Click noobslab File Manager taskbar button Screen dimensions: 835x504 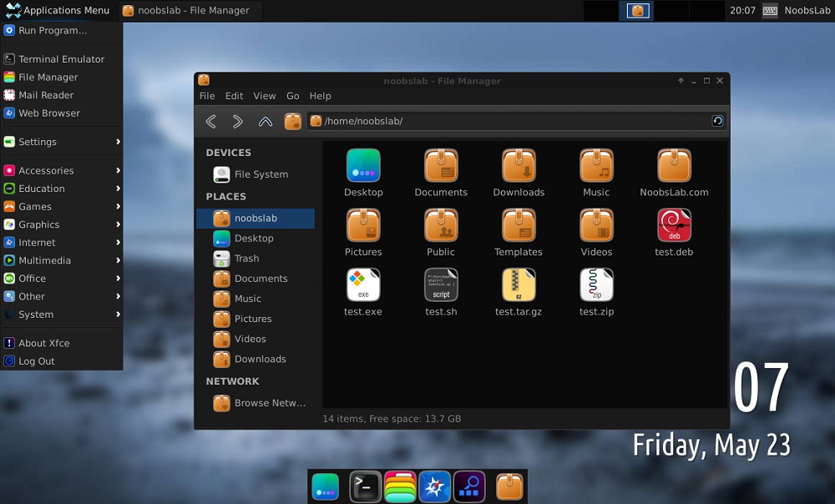point(190,10)
